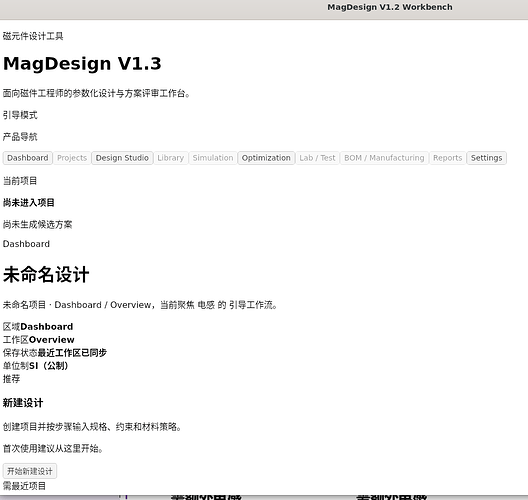The image size is (528, 500).
Task: Go to the Reports section
Action: pos(448,158)
